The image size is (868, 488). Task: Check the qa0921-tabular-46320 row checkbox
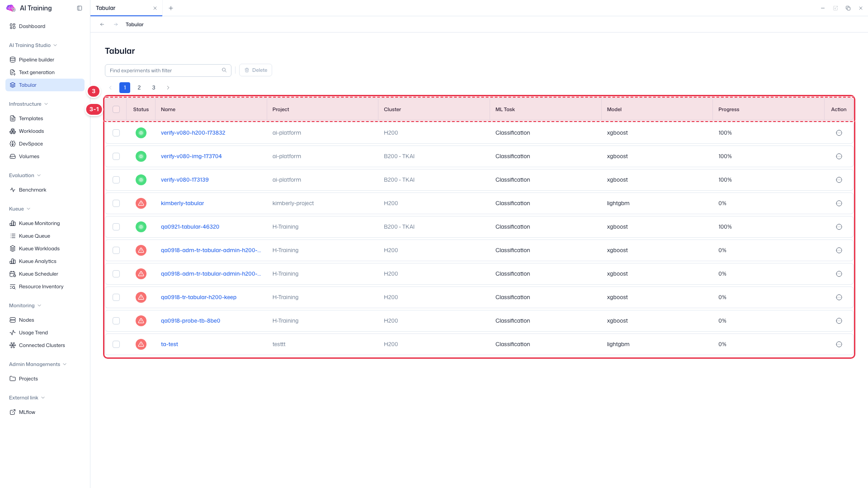(x=116, y=227)
